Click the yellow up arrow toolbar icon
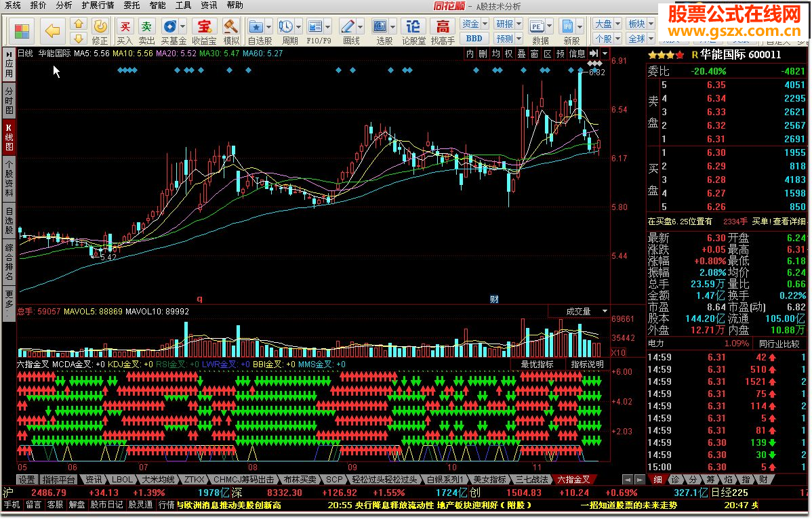 click(x=79, y=24)
